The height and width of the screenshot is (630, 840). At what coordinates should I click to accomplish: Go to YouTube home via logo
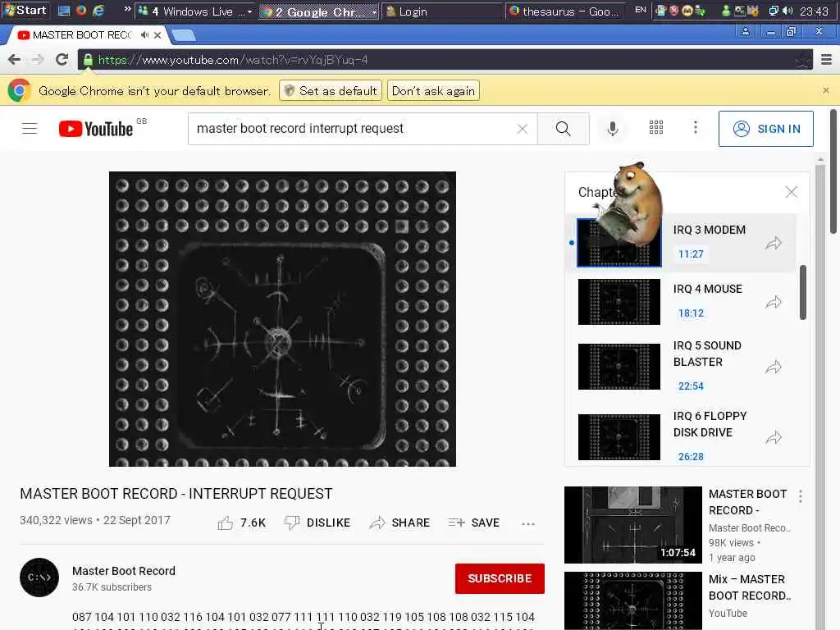tap(96, 129)
